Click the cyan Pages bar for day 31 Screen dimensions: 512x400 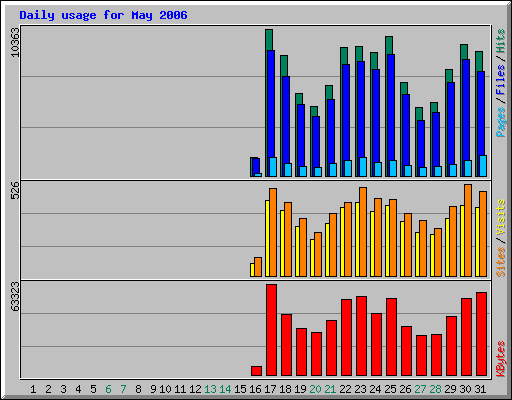pos(483,166)
